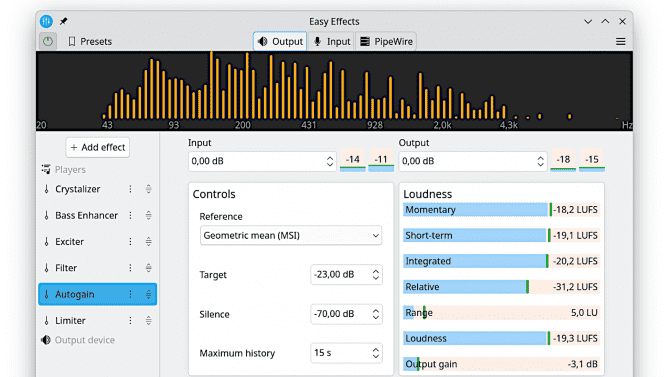Adjust the Output gain stepper arrows
This screenshot has height=377, width=670.
click(x=541, y=161)
